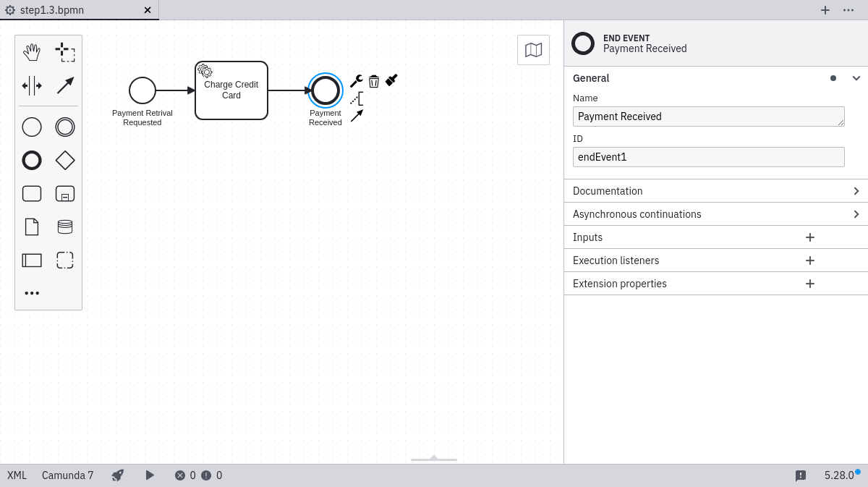Click version number 5.28.0
Screen dimensions: 868x487
840,475
